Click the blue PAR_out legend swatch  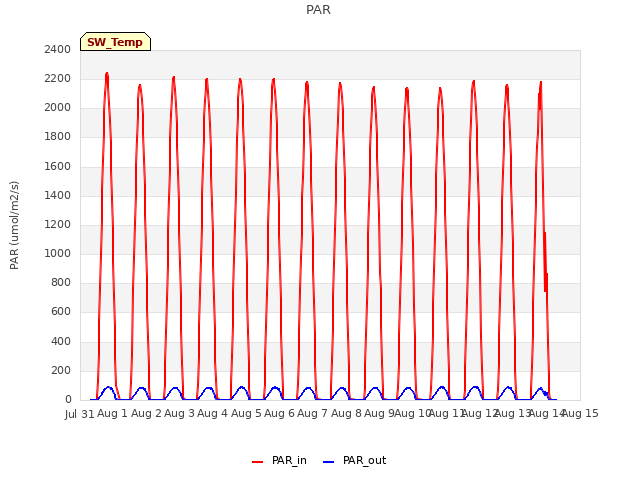(x=328, y=462)
